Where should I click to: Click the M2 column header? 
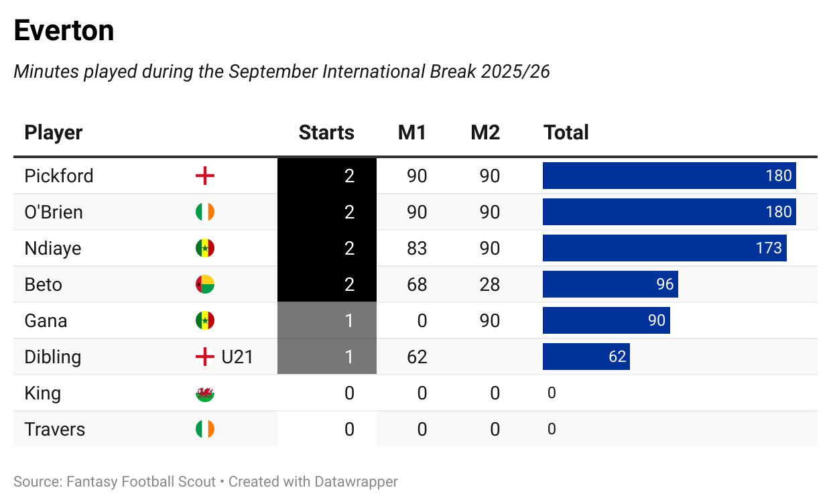485,133
